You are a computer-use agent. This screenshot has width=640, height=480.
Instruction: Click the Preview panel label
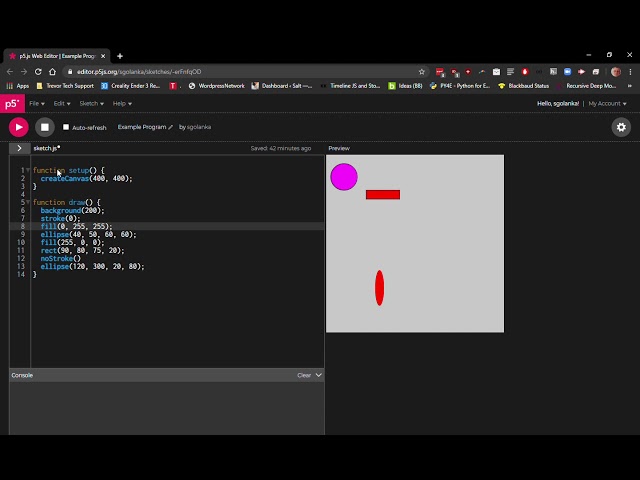click(x=339, y=148)
